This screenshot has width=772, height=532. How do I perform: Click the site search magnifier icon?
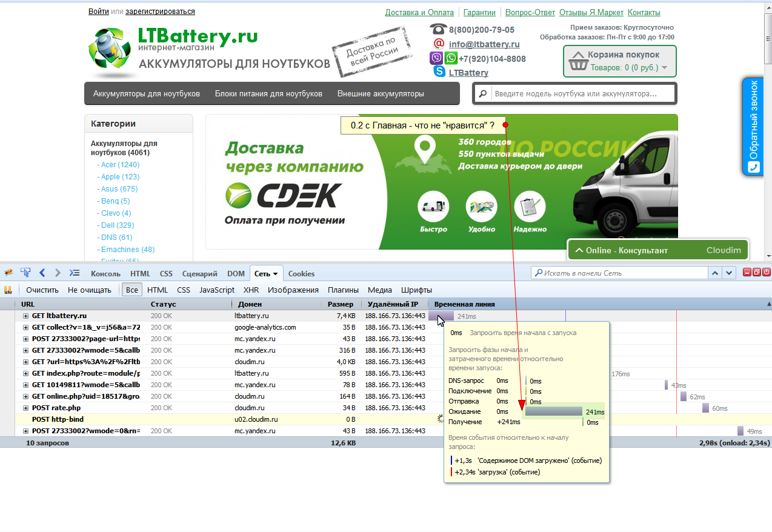483,94
